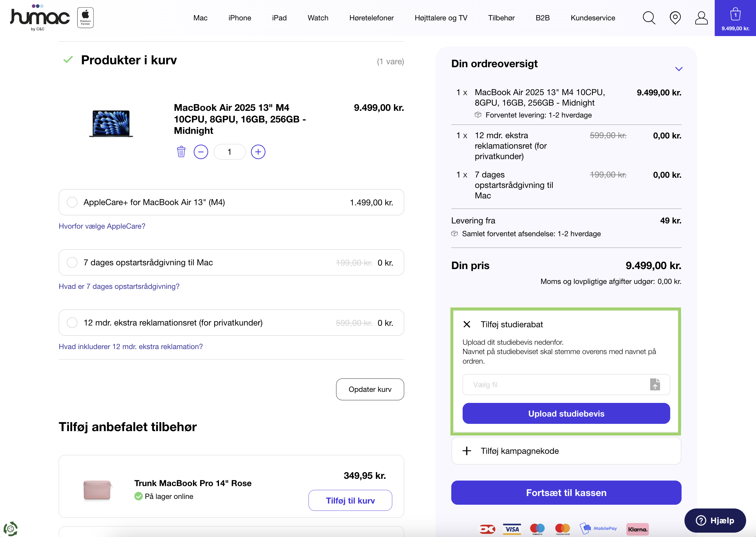
Task: Click the MacBook Air product title in cart
Action: [240, 119]
